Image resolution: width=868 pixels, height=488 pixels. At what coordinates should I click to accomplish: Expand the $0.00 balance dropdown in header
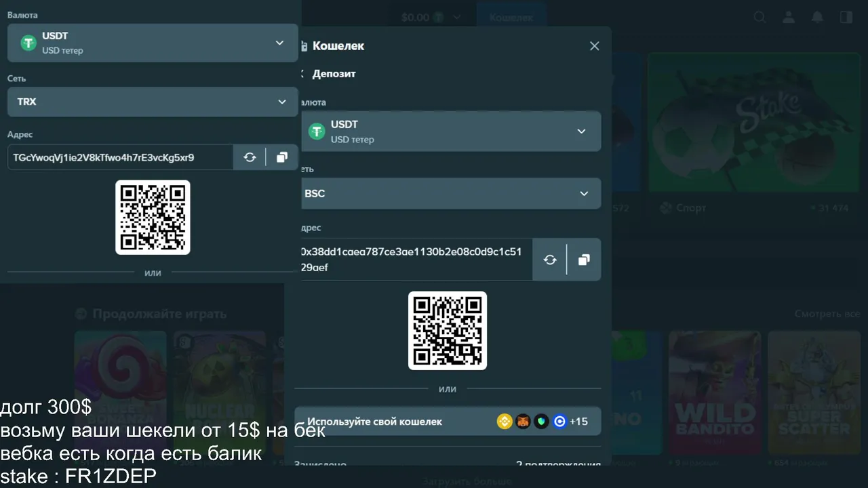point(431,17)
